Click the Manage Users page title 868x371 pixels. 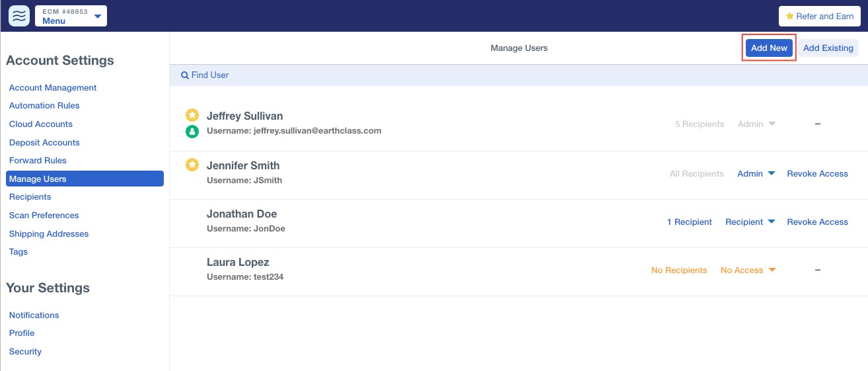519,48
